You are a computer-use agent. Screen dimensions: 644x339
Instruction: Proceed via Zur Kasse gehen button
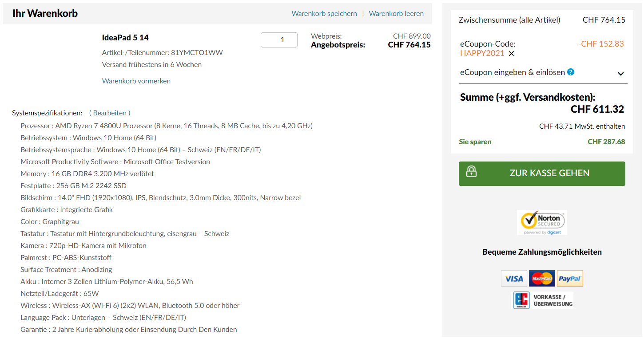point(542,173)
